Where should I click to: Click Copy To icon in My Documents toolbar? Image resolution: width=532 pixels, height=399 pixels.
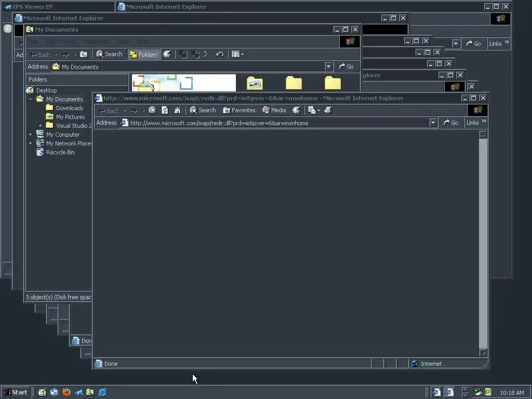pos(195,54)
